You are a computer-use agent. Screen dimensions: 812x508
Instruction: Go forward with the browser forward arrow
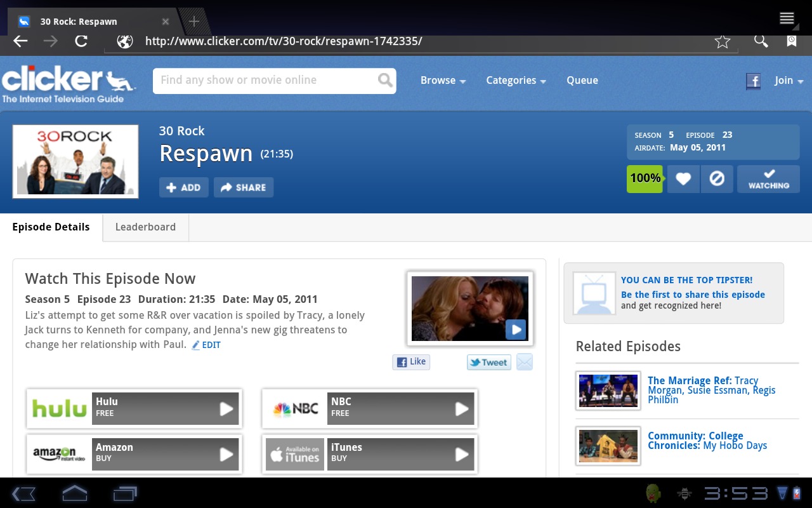point(51,41)
